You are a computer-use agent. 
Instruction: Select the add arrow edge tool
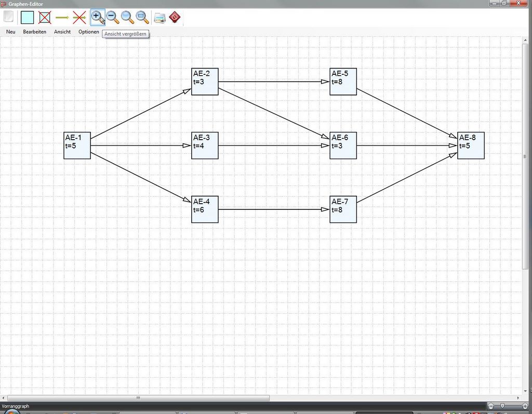point(62,17)
